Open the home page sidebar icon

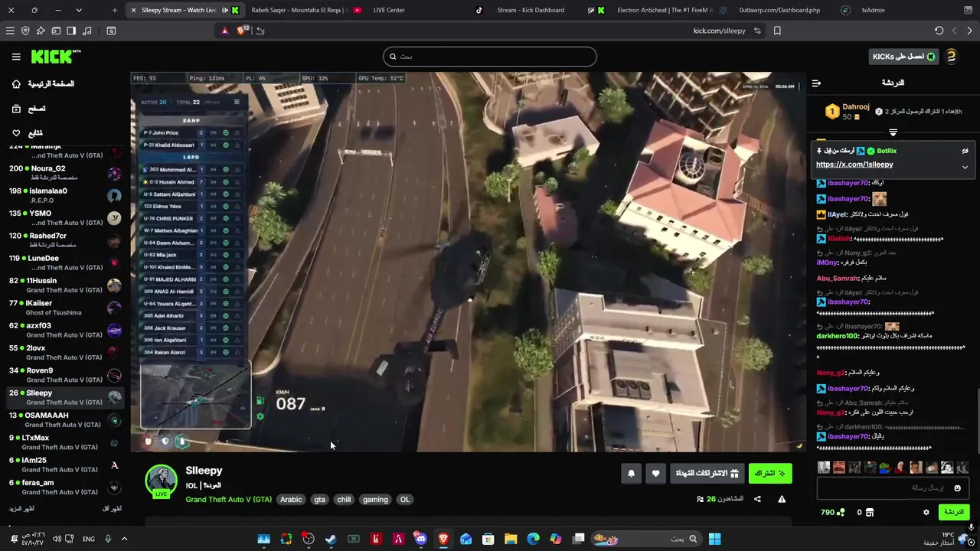tap(16, 84)
